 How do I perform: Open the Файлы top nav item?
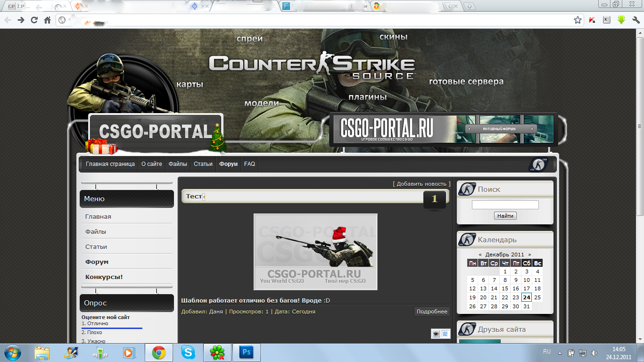coord(178,164)
